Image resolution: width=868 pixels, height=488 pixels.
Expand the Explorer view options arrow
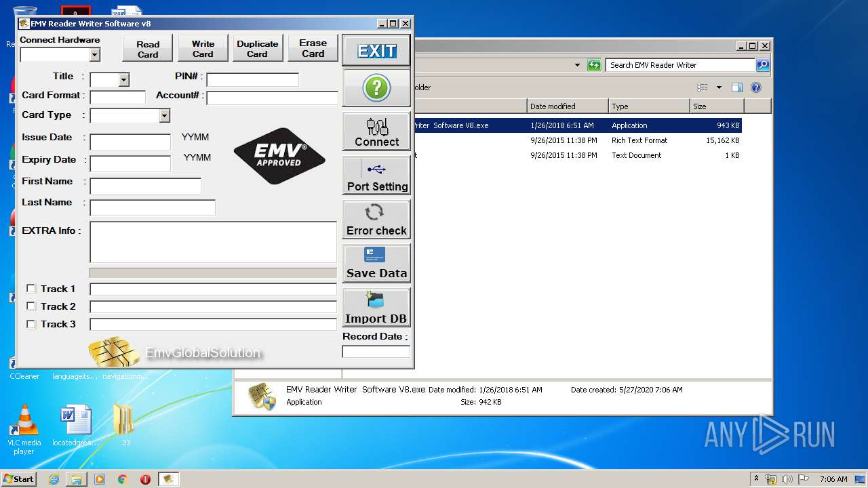pyautogui.click(x=719, y=87)
